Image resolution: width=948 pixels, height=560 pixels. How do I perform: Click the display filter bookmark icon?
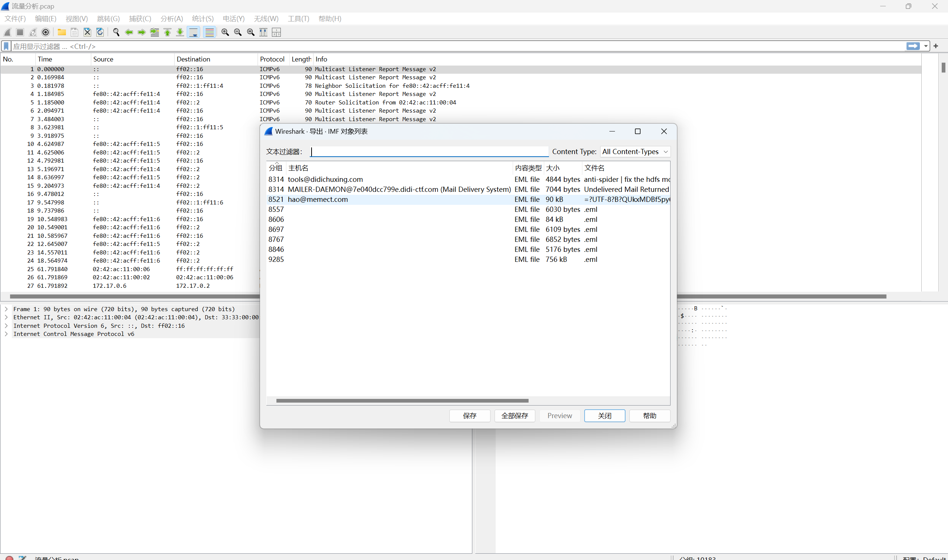(6, 46)
